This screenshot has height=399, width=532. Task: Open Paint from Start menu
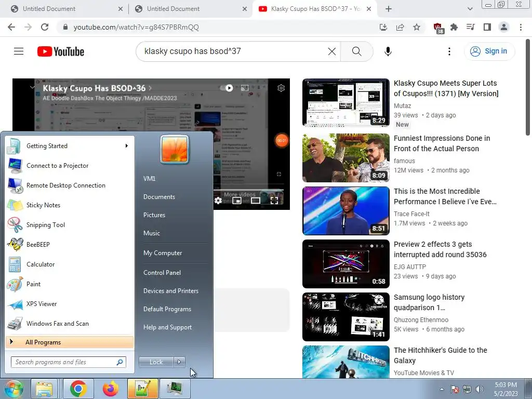70,284
